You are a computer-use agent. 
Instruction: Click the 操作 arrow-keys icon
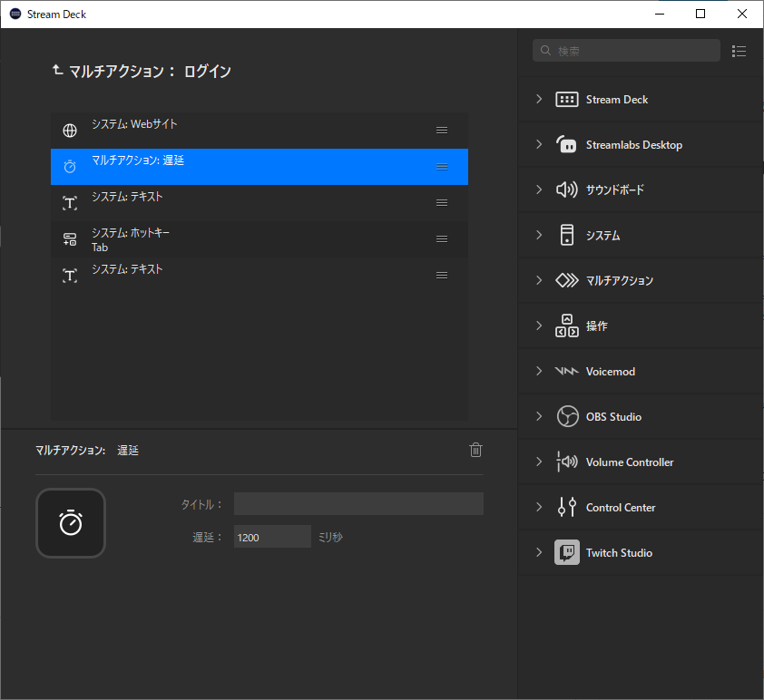pyautogui.click(x=567, y=326)
